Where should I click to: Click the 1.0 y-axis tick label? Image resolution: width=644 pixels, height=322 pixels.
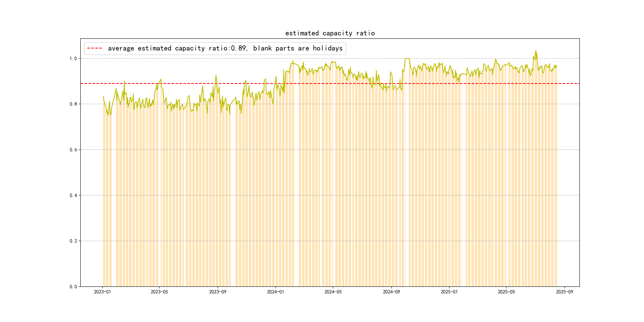tap(73, 58)
